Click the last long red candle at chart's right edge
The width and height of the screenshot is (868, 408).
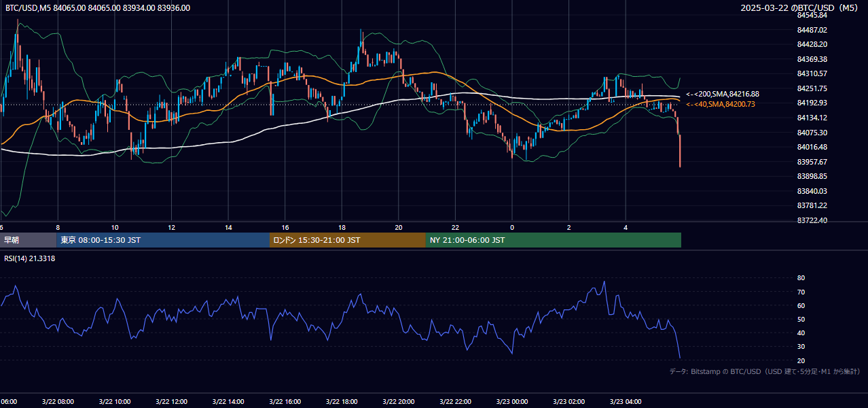680,150
